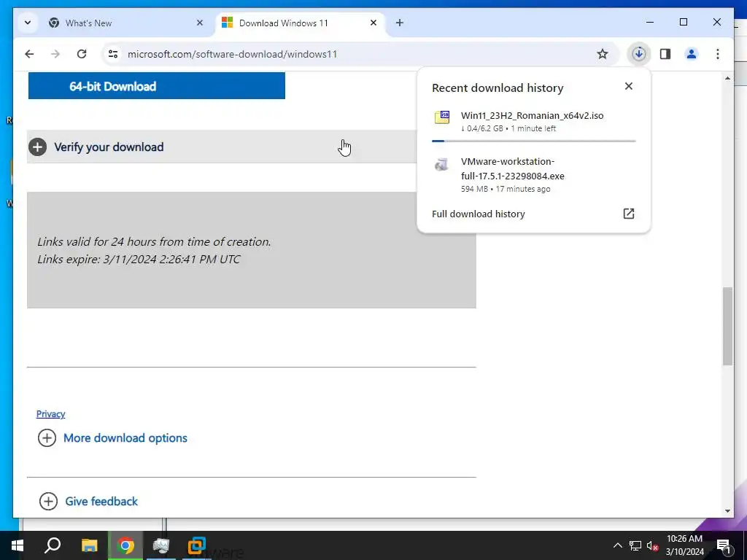Viewport: 747px width, 560px height.
Task: Click the Recent download history heading
Action: (x=498, y=87)
